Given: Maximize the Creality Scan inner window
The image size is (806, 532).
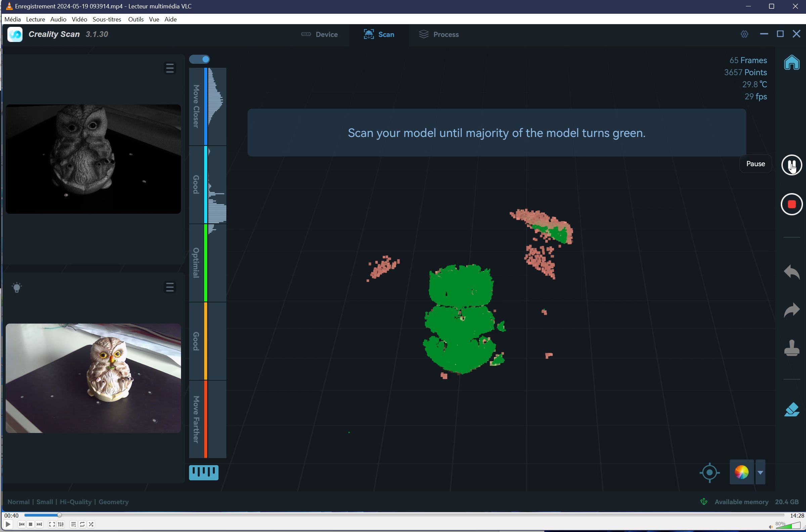Looking at the screenshot, I should [780, 34].
